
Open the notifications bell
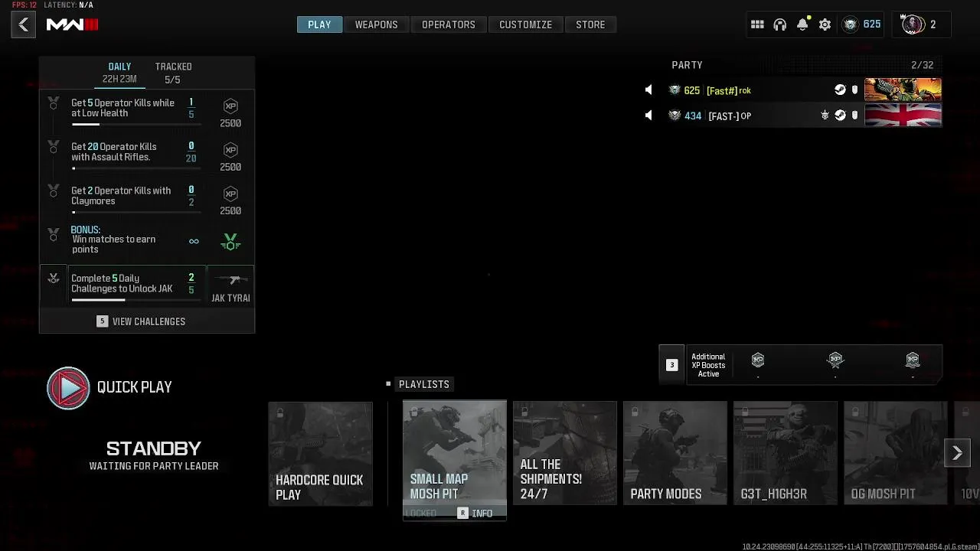[802, 24]
